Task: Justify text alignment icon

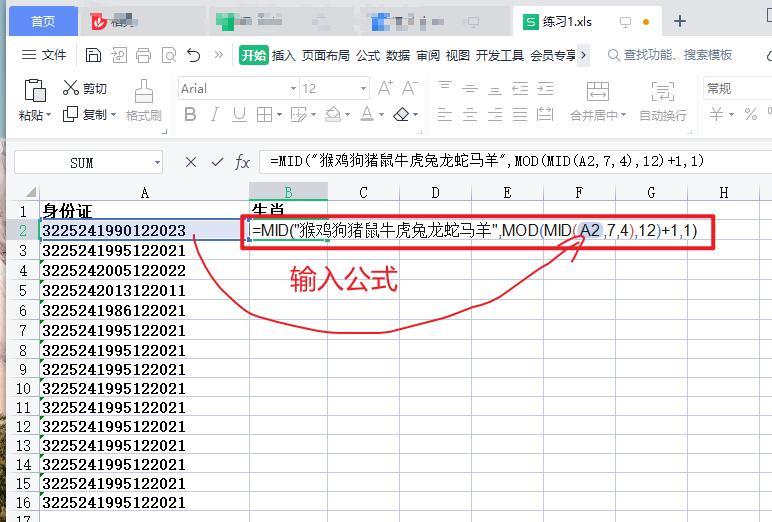Action: pos(520,115)
